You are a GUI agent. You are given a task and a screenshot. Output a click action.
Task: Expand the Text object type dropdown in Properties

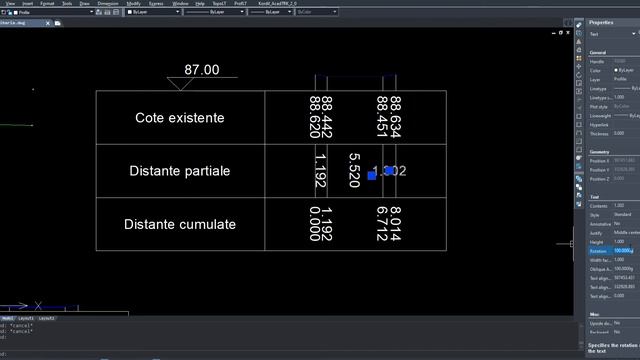click(x=633, y=34)
